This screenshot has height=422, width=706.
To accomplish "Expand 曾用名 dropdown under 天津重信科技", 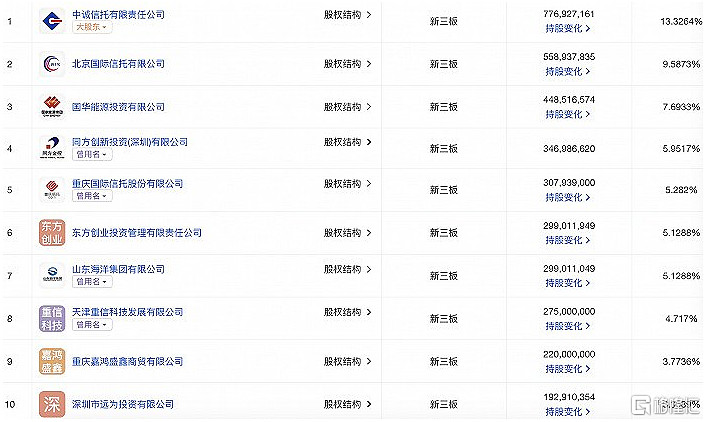I will point(92,324).
